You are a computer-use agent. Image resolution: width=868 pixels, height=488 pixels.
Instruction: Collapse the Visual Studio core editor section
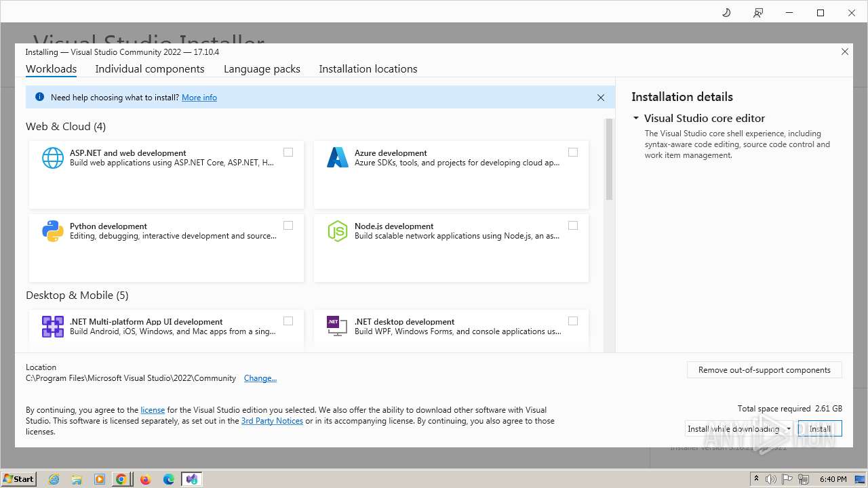[636, 118]
